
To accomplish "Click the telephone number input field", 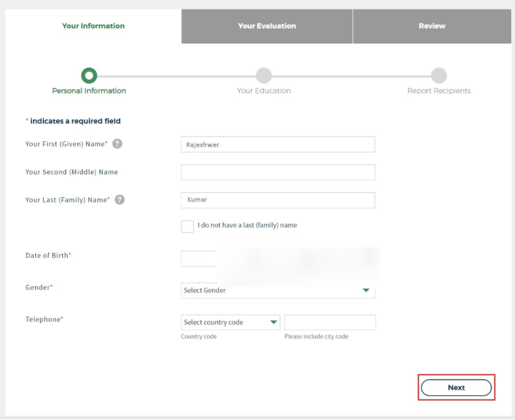I will pyautogui.click(x=330, y=322).
